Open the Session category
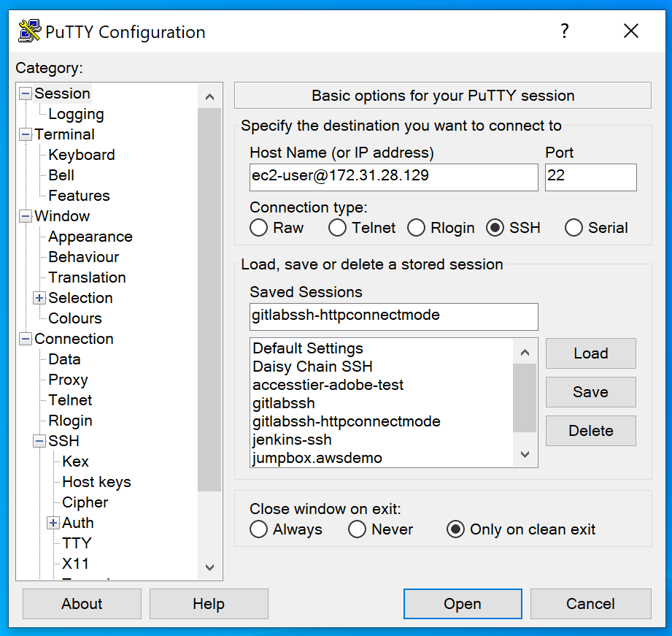Viewport: 672px width, 636px height. [x=62, y=93]
